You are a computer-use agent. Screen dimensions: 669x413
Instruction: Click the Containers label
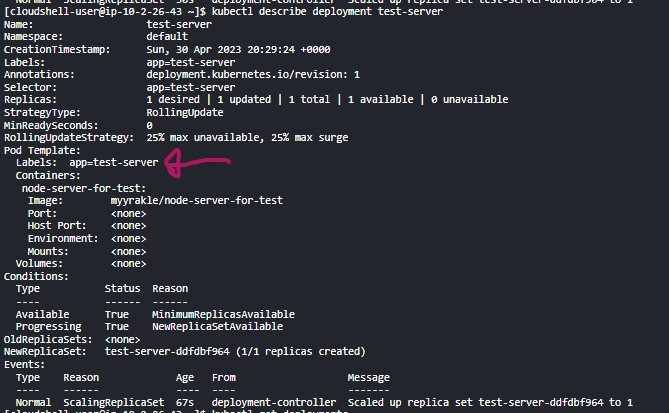pyautogui.click(x=48, y=175)
